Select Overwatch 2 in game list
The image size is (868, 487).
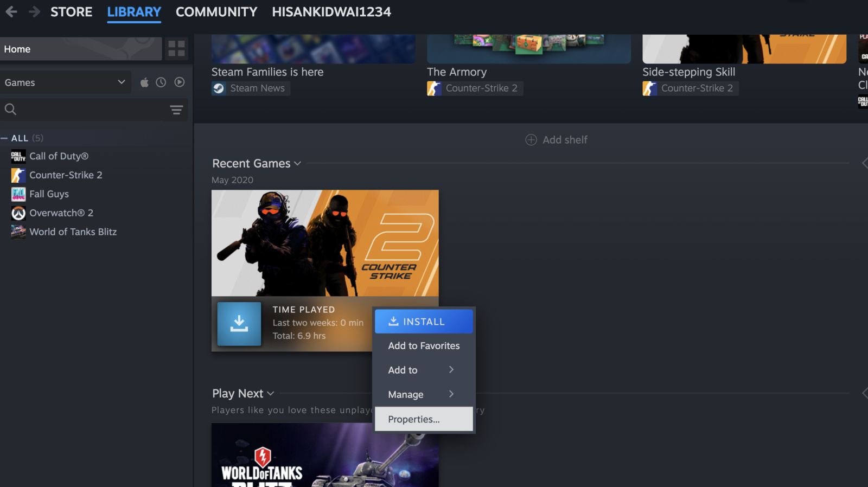(x=61, y=213)
